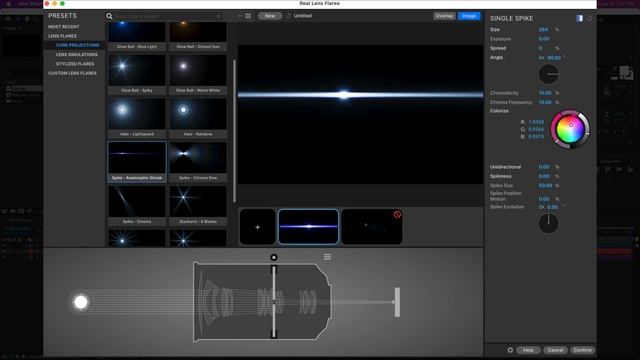Image resolution: width=640 pixels, height=360 pixels.
Task: Click the presets list scrollbar
Action: tap(234, 131)
